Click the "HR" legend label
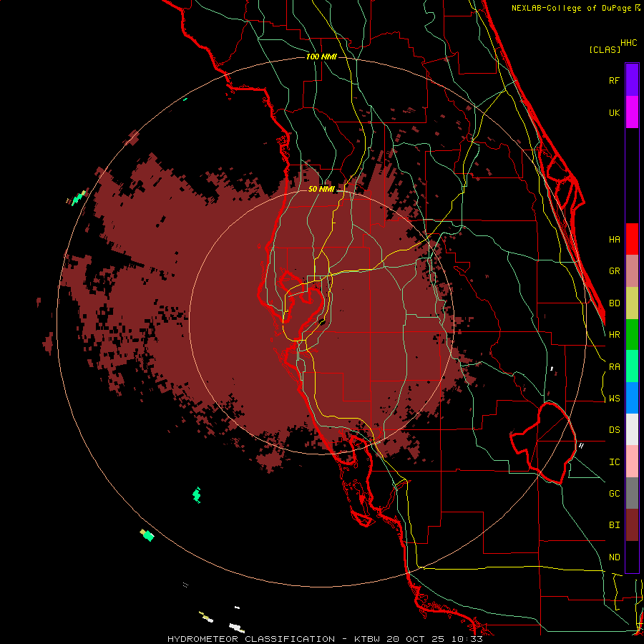 pos(614,335)
